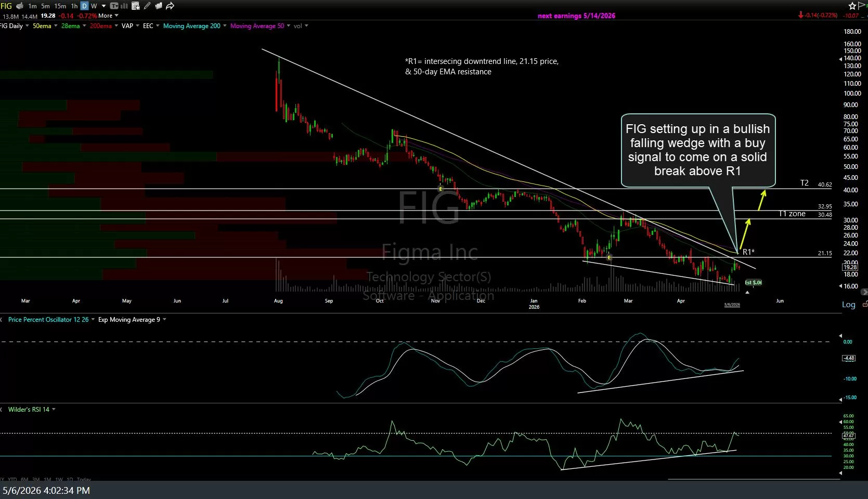Screen dimensions: 868x499
Task: Click the 40.62 price level label
Action: tap(825, 185)
